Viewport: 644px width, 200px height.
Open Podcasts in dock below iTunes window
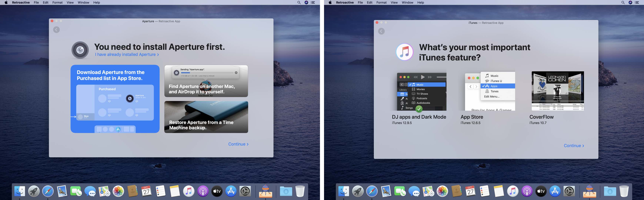(x=527, y=191)
